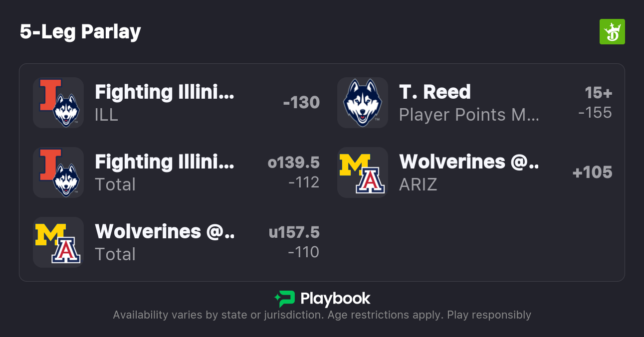Click the Fighting Illini title above ILL
The height and width of the screenshot is (337, 644).
(x=164, y=92)
